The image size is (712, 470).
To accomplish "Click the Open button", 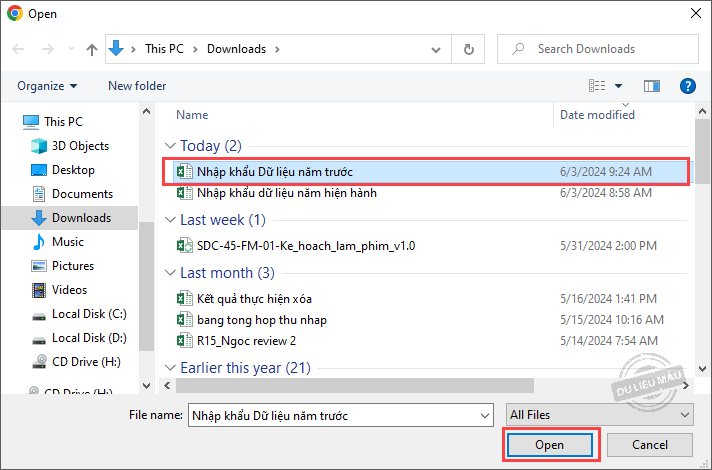I will (549, 444).
